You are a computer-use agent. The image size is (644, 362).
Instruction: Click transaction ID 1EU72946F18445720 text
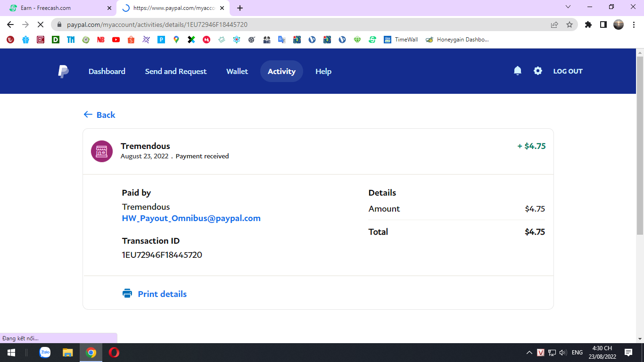pyautogui.click(x=162, y=255)
